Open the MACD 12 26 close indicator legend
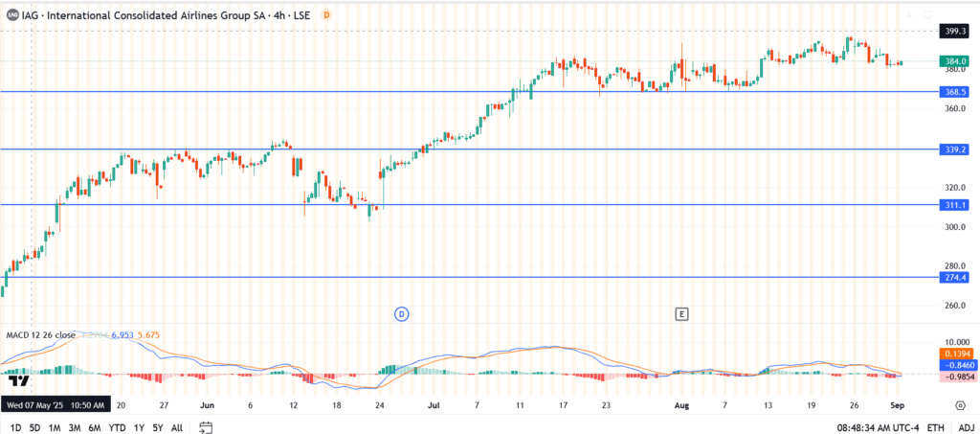This screenshot has width=980, height=434. [41, 334]
